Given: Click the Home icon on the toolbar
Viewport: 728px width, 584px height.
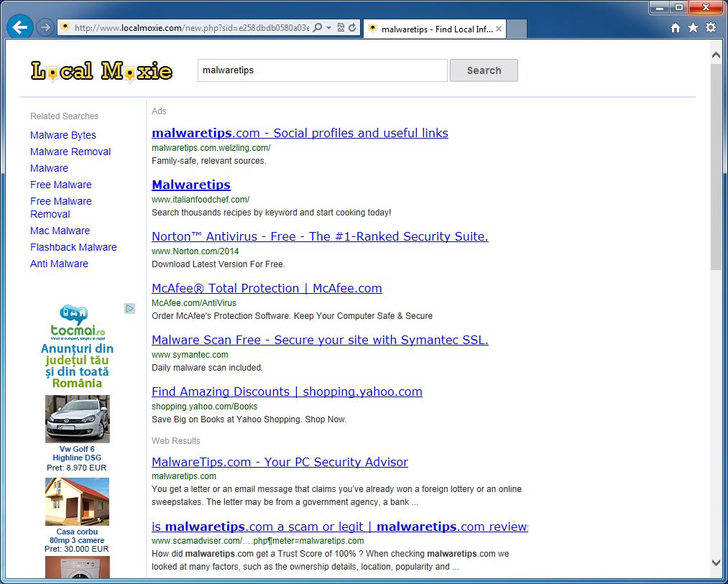Looking at the screenshot, I should (674, 27).
